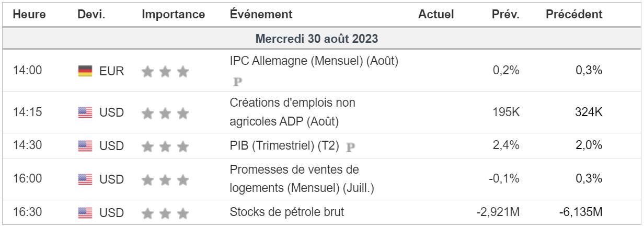Open the PIB (Trimestriel) (T2) event
The width and height of the screenshot is (644, 227).
click(285, 146)
